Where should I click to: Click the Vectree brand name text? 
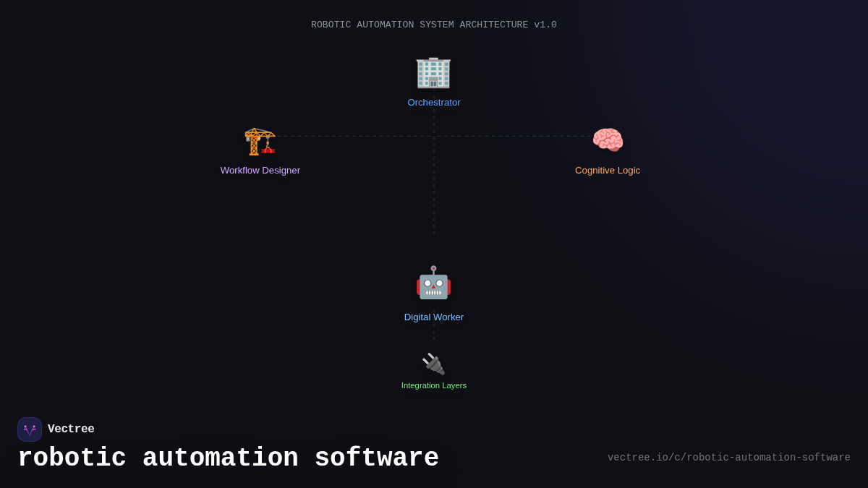(71, 429)
